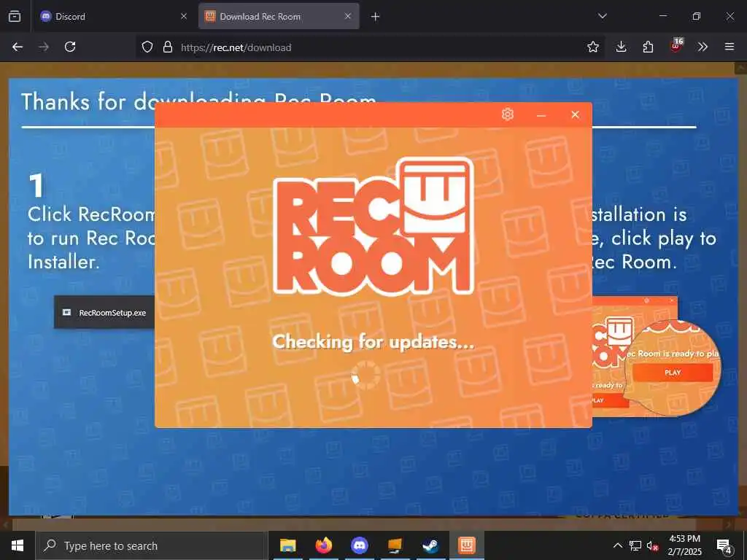Viewport: 747px width, 560px height.
Task: Go forward to the next page
Action: tap(44, 47)
